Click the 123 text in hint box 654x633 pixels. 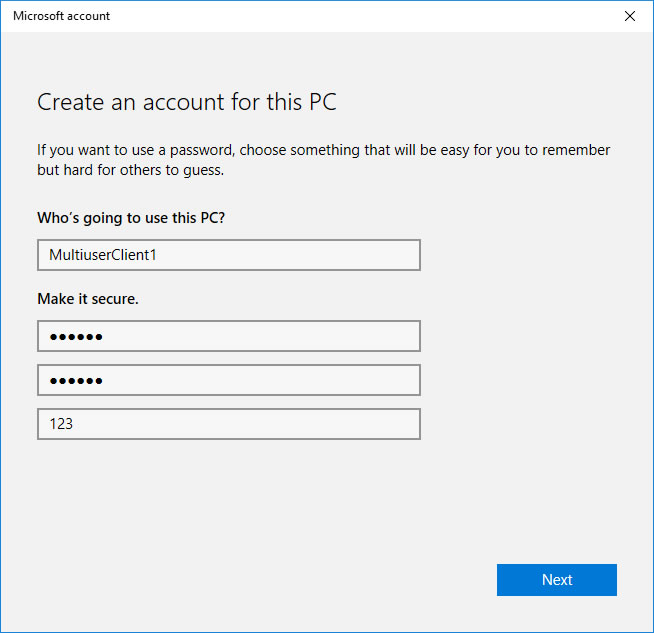[61, 424]
